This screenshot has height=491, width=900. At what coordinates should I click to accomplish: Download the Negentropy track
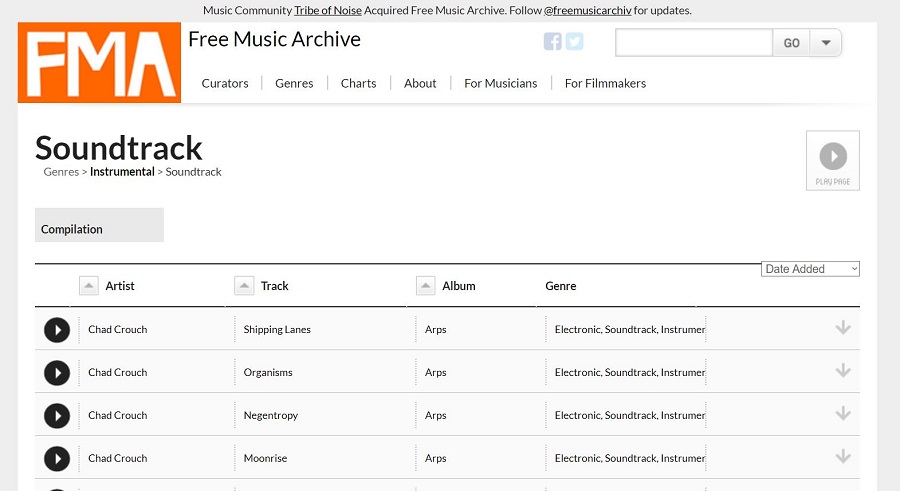[843, 413]
